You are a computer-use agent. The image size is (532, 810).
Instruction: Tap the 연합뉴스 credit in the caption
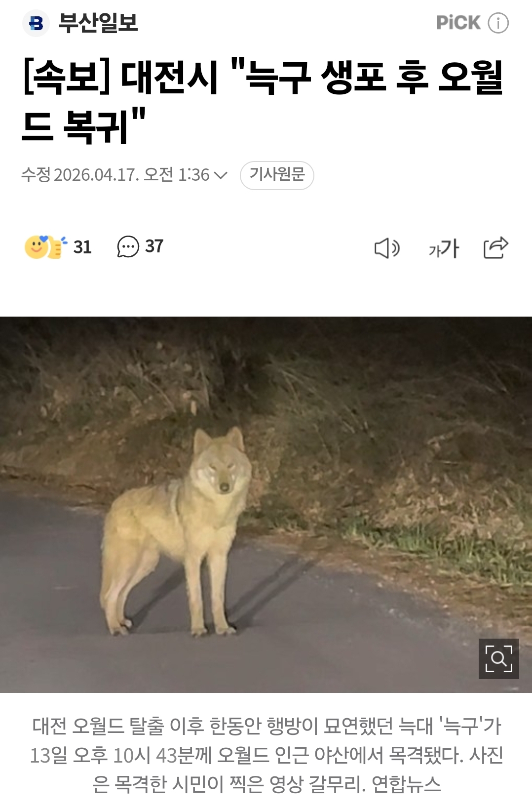406,784
